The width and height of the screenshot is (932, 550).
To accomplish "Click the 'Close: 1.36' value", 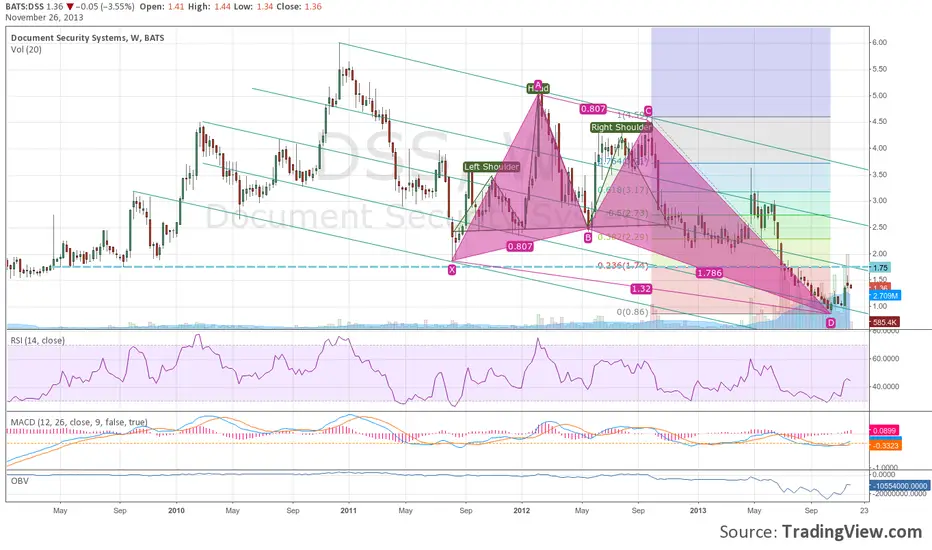I will (300, 7).
